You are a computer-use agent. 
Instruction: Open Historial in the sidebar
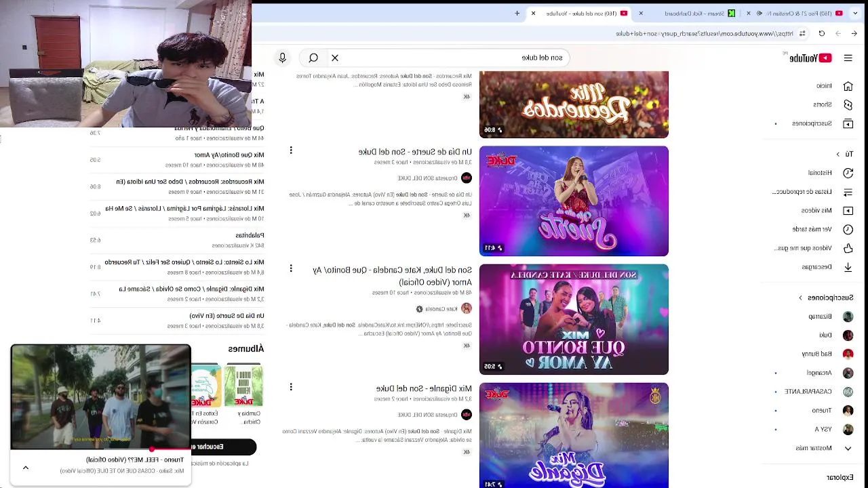click(x=829, y=173)
